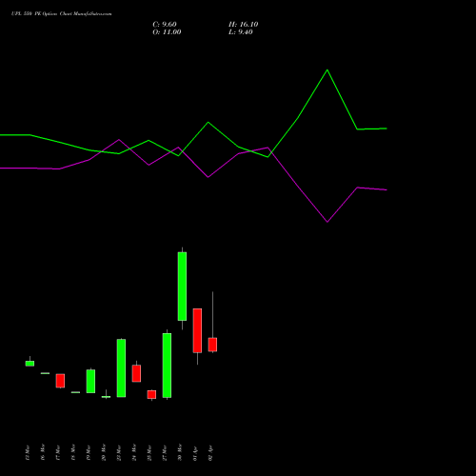
Task: Click the 25 Mar date label on the axis
Action: coord(149,452)
